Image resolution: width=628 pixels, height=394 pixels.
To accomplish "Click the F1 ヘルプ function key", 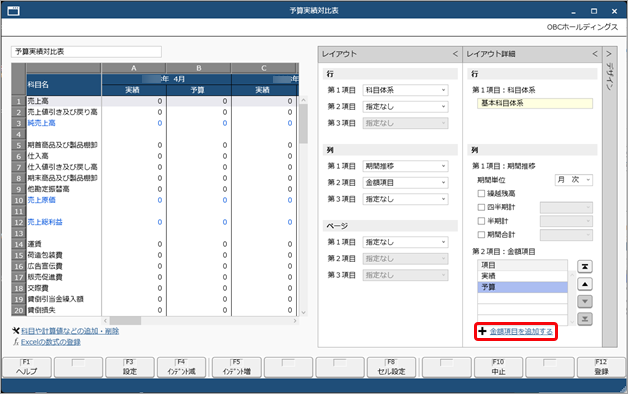I will pos(27,367).
